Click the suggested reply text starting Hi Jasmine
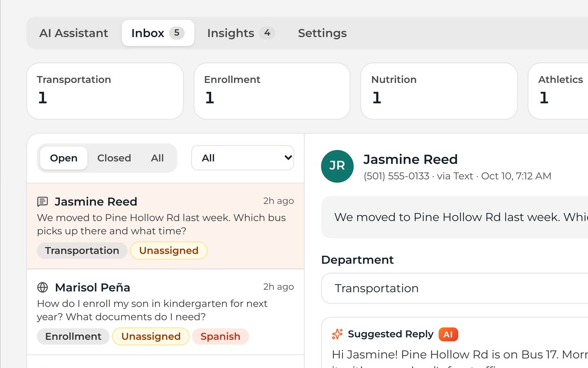This screenshot has height=368, width=588. pos(460,354)
